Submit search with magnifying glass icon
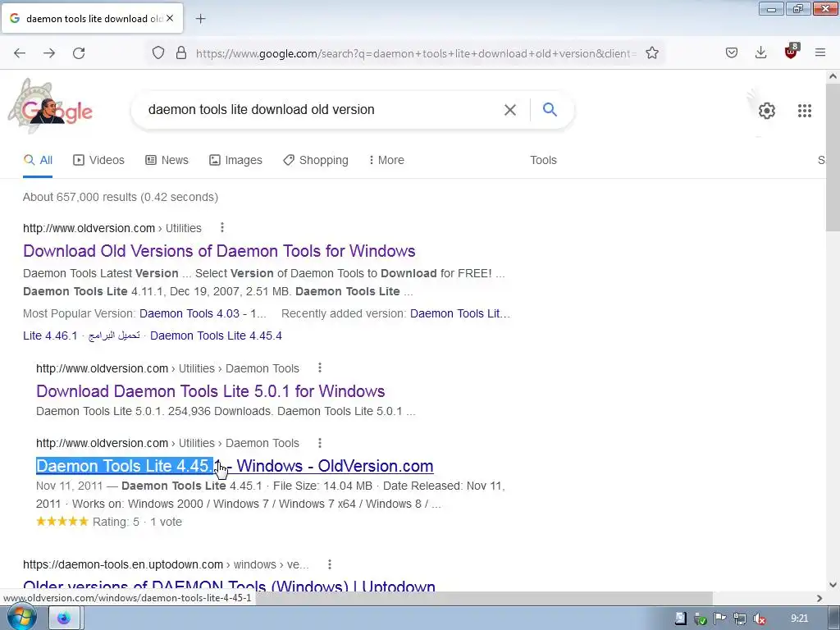 [550, 109]
